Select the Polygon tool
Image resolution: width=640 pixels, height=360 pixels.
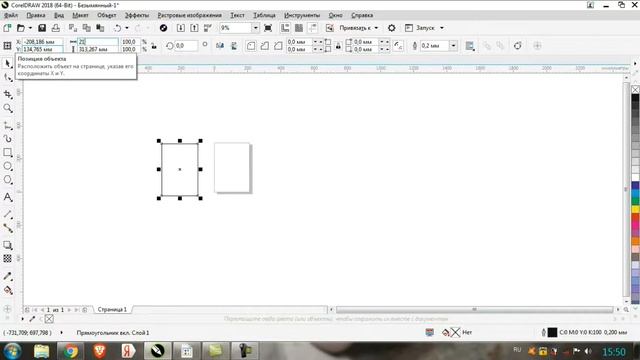click(x=8, y=180)
